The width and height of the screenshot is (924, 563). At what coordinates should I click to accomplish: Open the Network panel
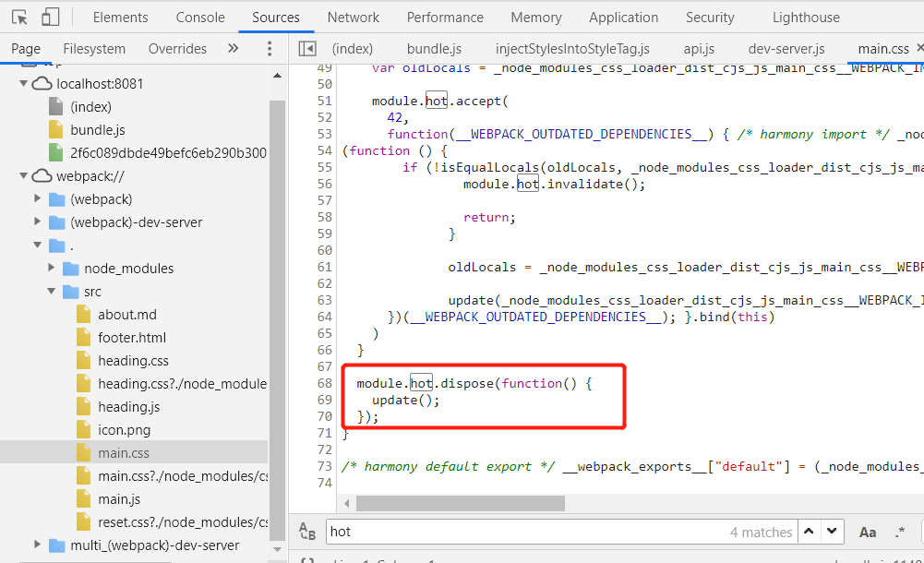(x=353, y=18)
